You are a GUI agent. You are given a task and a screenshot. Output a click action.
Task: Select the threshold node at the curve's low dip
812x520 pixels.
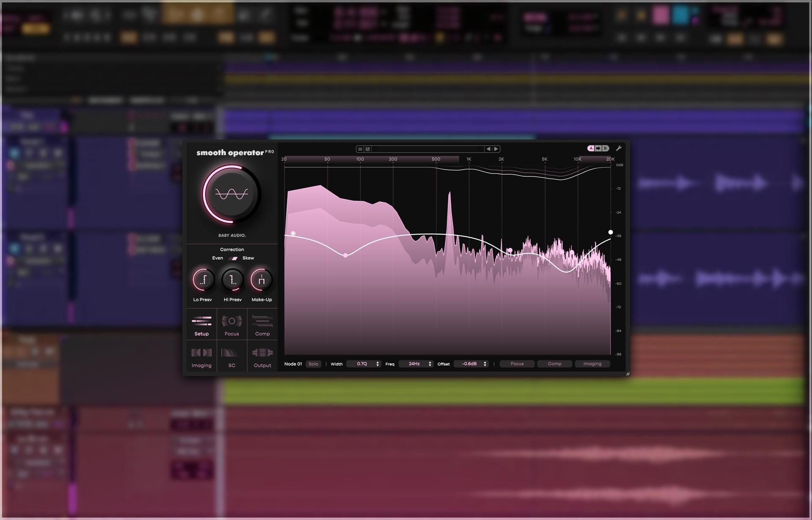pyautogui.click(x=346, y=255)
